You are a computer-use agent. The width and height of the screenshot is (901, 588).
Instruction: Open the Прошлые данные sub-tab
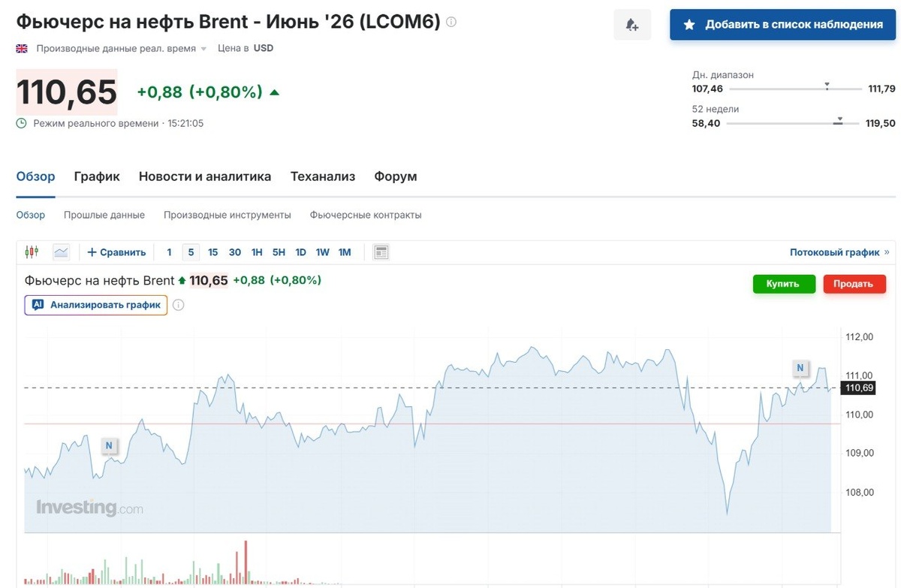pos(104,215)
